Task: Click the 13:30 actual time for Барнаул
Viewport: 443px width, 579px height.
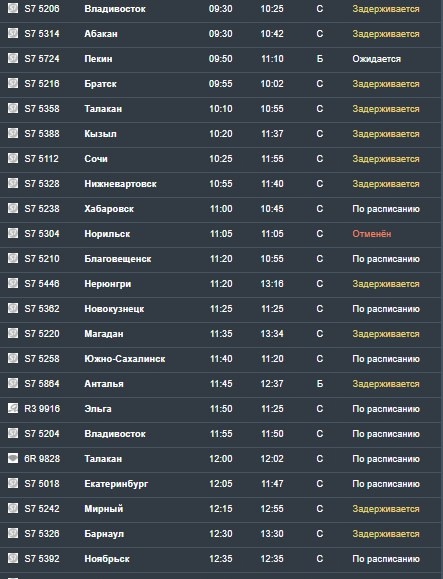Action: (x=272, y=534)
